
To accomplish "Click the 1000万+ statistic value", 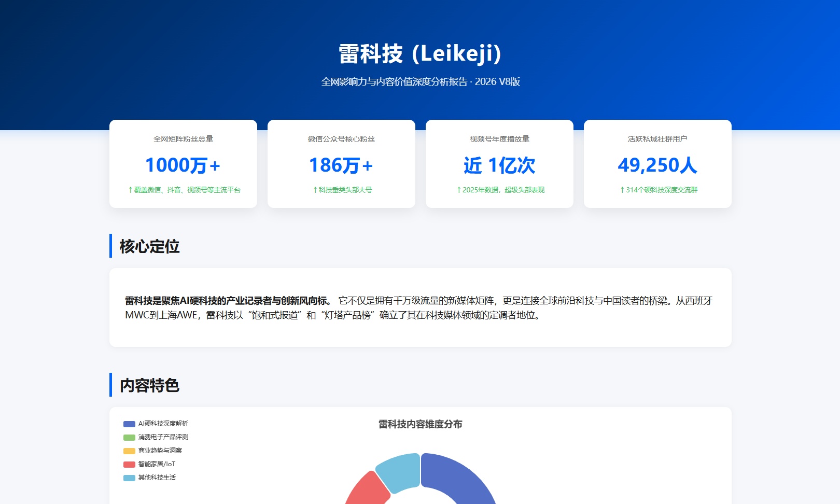I will pos(183,165).
